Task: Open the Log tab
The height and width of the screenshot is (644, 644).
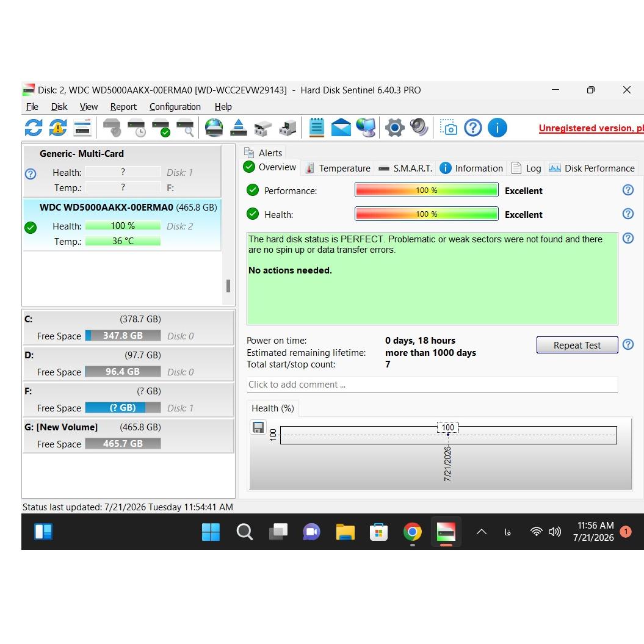Action: (526, 168)
